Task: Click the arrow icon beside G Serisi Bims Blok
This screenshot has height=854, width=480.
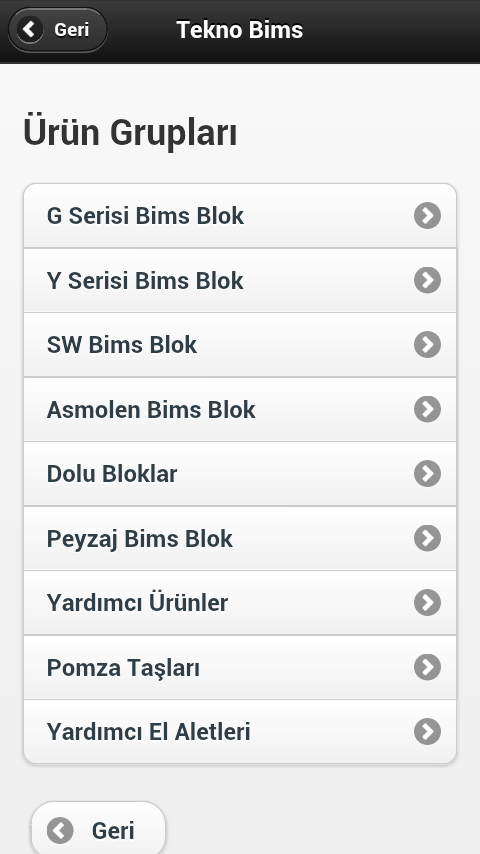Action: point(427,216)
